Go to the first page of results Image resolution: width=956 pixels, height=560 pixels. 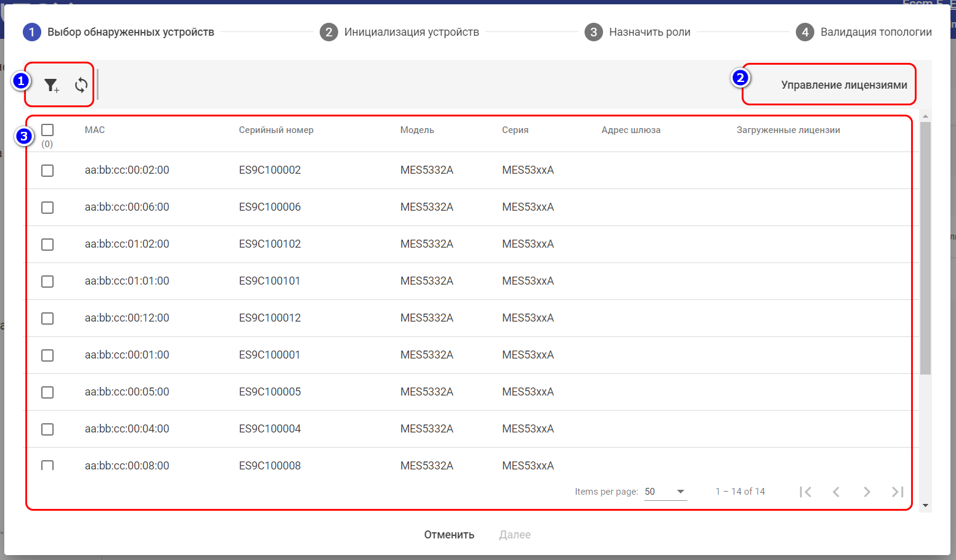coord(805,492)
